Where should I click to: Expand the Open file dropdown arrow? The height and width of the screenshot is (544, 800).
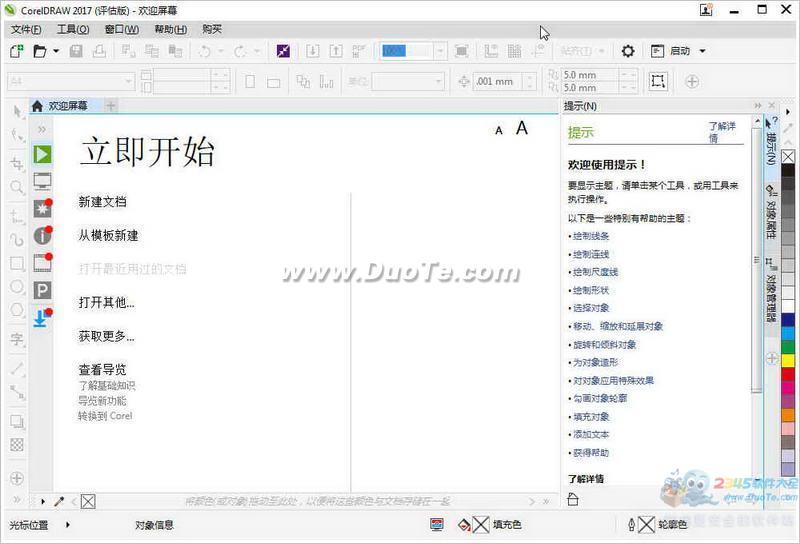point(56,51)
